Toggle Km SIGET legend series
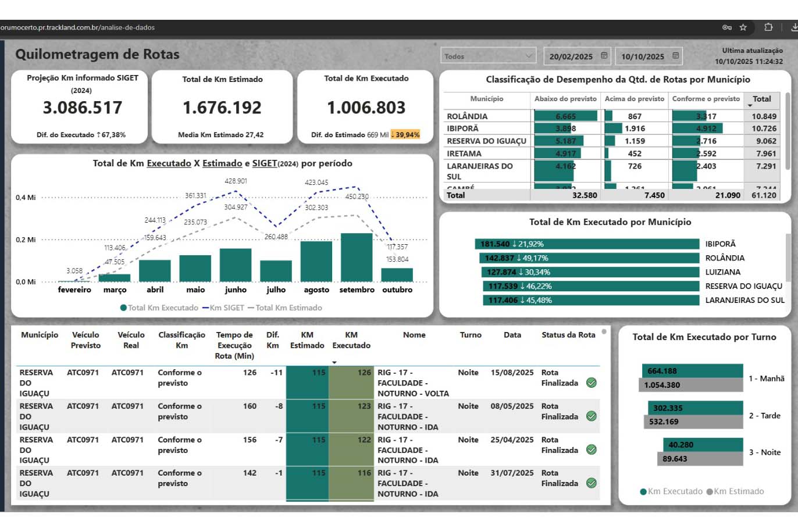The image size is (798, 532). click(x=223, y=308)
